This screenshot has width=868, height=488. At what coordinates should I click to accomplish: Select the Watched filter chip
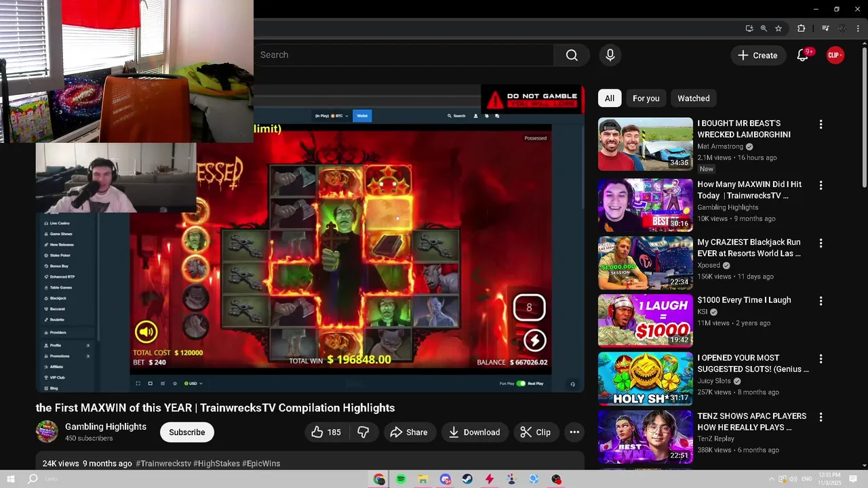(x=693, y=98)
